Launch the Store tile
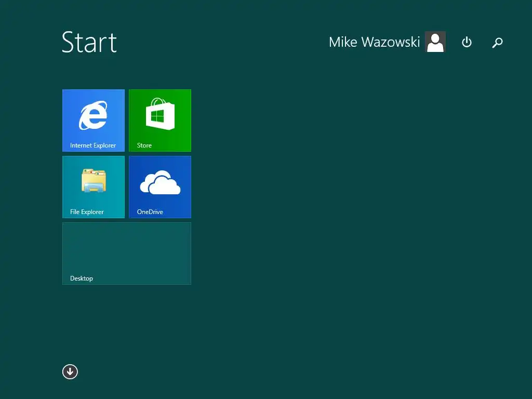 [160, 121]
